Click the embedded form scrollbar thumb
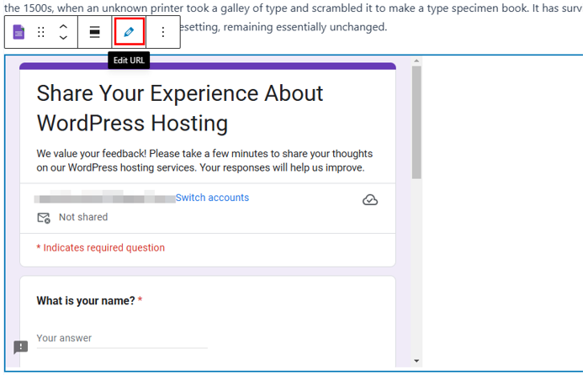This screenshot has height=375, width=588. (x=416, y=122)
